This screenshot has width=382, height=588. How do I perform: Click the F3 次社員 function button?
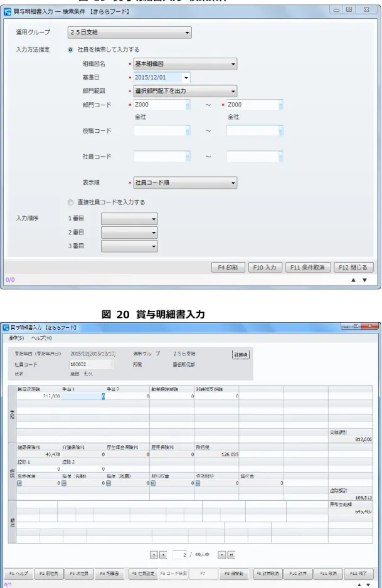[x=79, y=574]
